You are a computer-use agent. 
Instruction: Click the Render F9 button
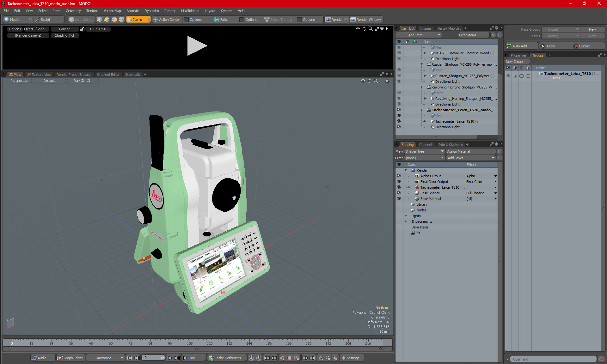[x=337, y=20]
